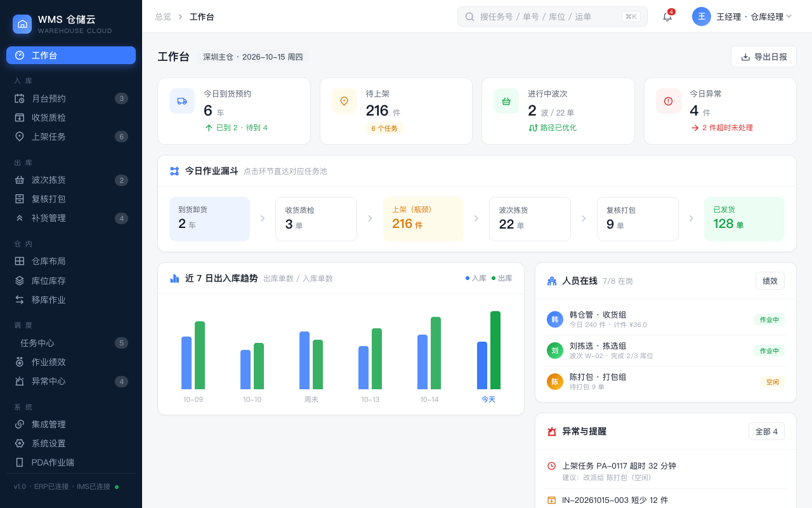
Task: Navigate to 异常中心 in the sidebar
Action: point(71,381)
